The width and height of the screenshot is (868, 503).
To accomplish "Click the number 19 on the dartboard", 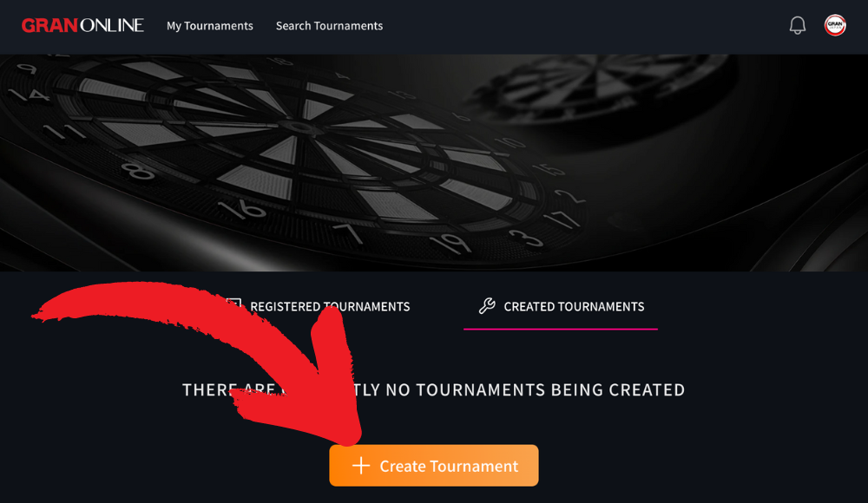I will [450, 243].
